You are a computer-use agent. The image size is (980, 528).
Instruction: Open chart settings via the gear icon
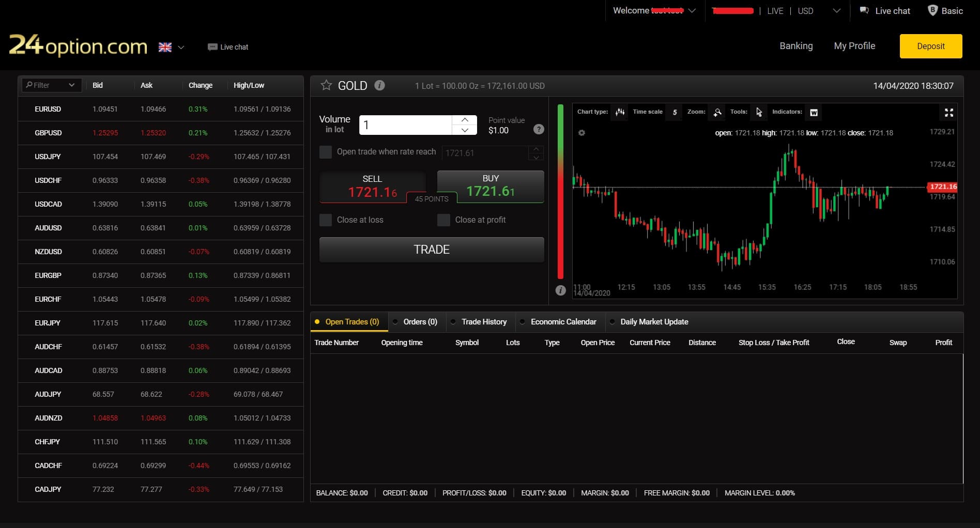point(582,133)
